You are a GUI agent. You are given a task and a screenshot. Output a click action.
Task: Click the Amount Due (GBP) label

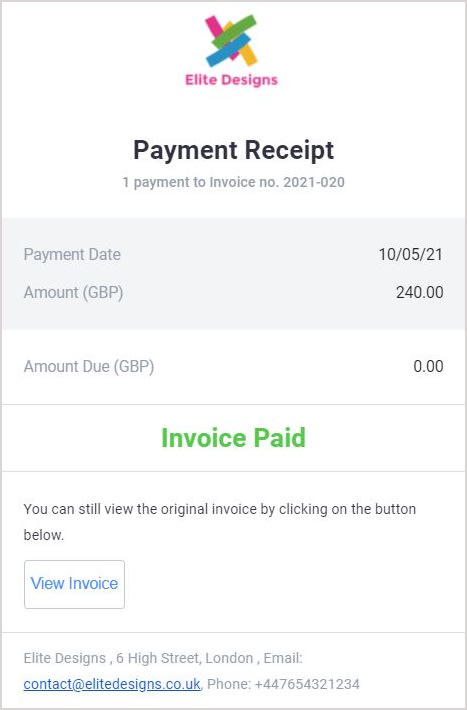coord(89,366)
